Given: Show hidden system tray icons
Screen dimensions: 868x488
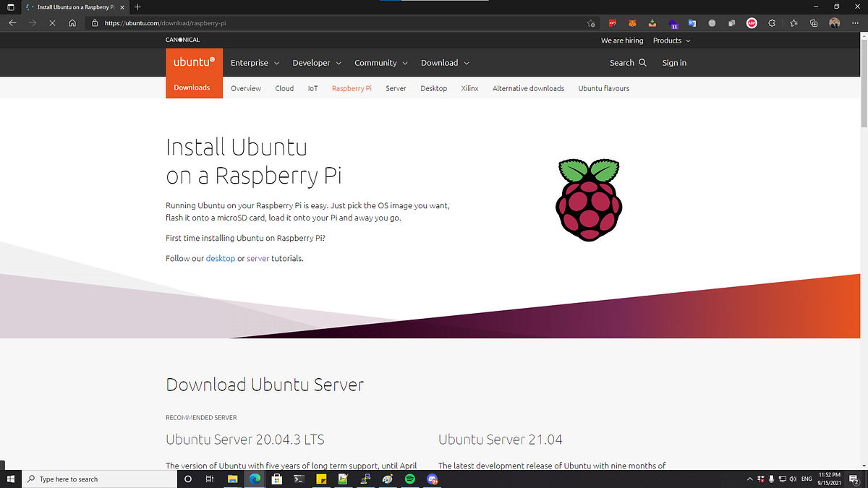Looking at the screenshot, I should point(749,479).
